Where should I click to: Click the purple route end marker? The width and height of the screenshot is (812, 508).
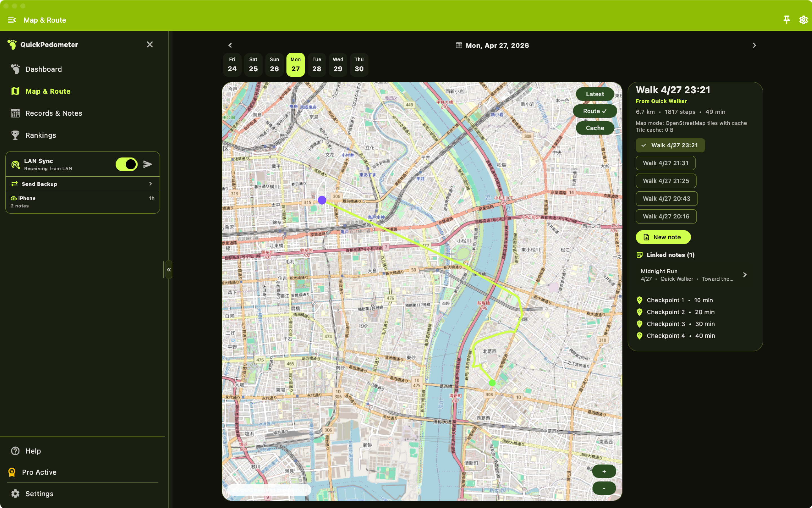[322, 200]
